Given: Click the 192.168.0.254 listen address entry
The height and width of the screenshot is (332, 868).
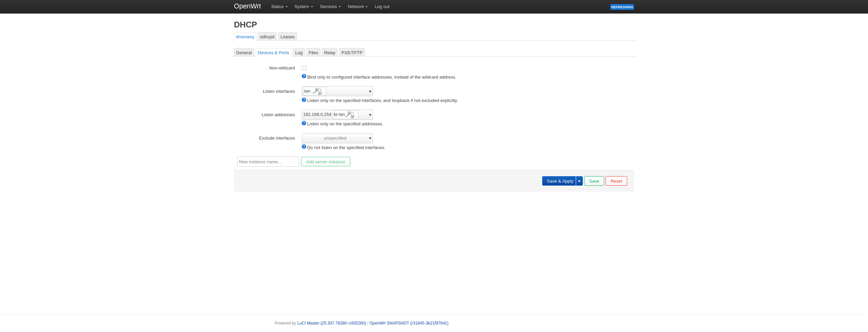Looking at the screenshot, I should coord(317,115).
